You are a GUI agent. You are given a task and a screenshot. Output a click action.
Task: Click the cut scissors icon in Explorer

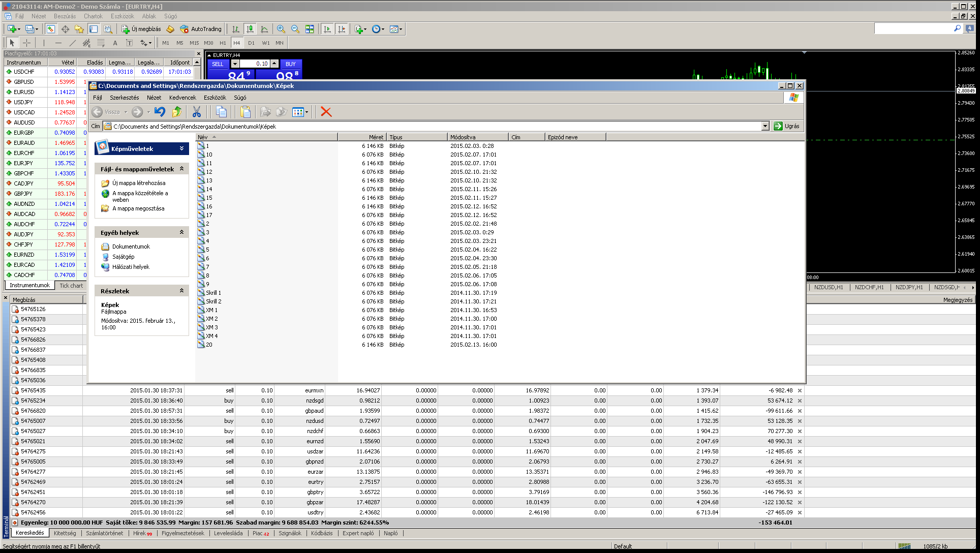(197, 112)
